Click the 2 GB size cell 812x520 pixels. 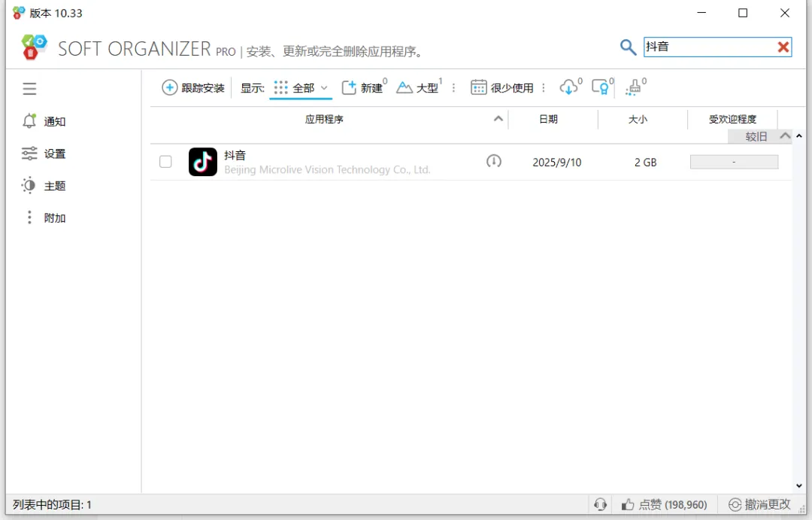point(645,163)
